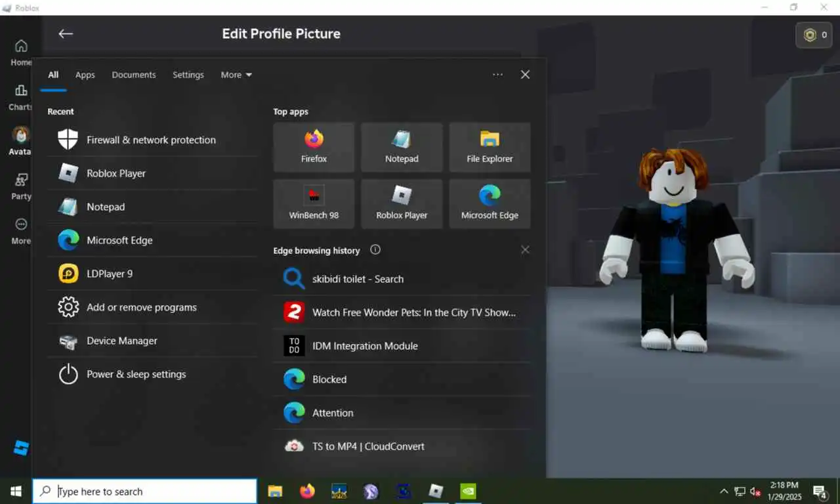Screen dimensions: 840x504
Task: Open 'skibidi toilet - Search' history entry
Action: 402,279
